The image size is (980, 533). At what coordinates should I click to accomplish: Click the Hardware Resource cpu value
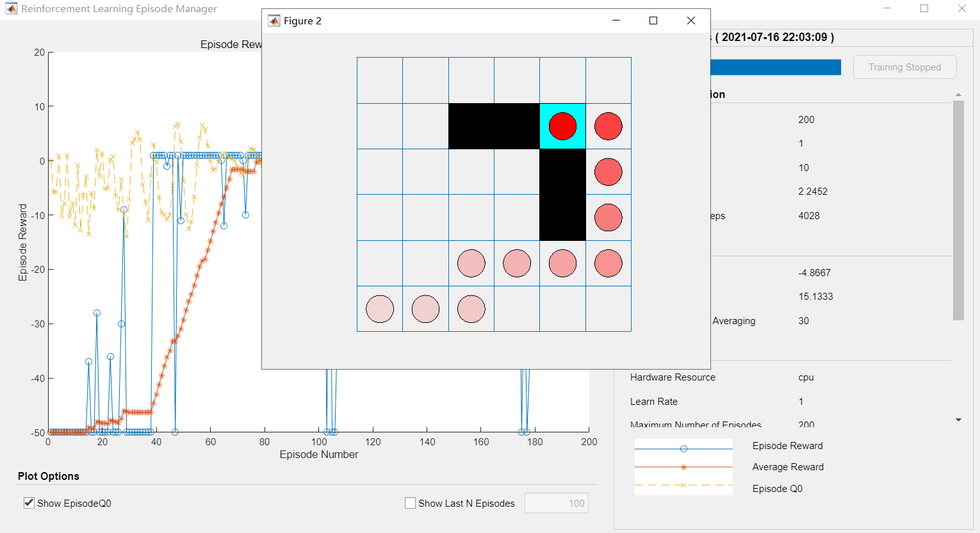806,377
